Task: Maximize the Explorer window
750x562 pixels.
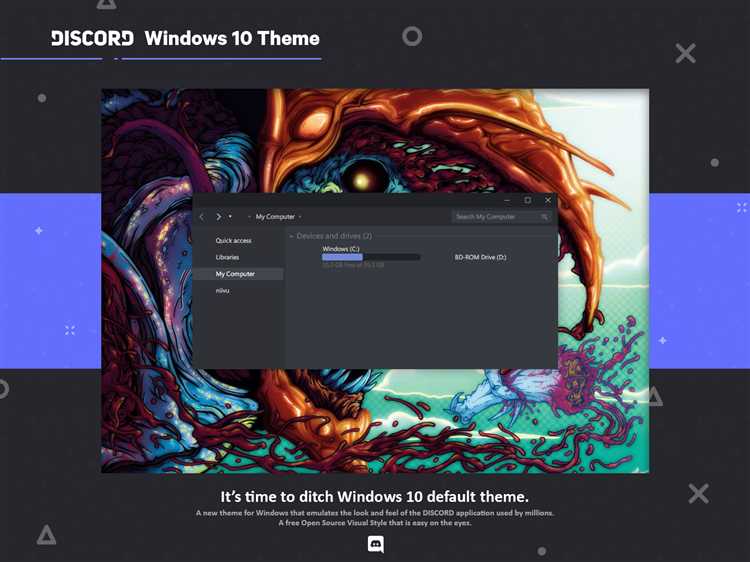Action: 528,200
